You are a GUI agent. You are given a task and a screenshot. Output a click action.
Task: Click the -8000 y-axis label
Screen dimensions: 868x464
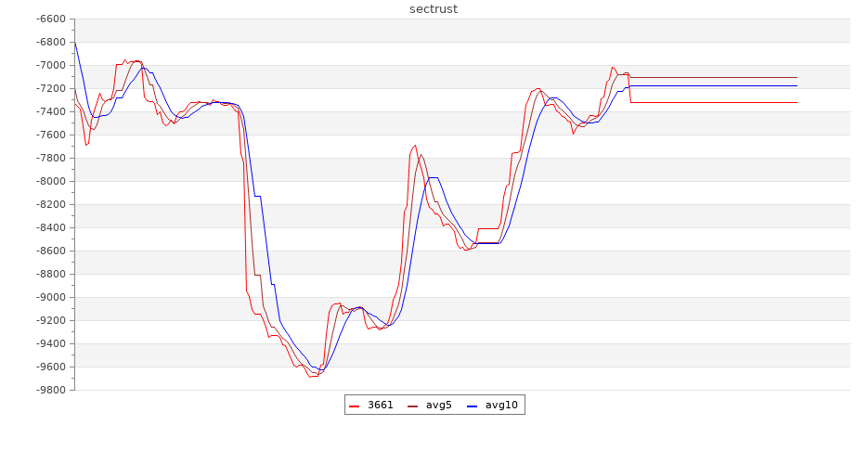[x=48, y=181]
